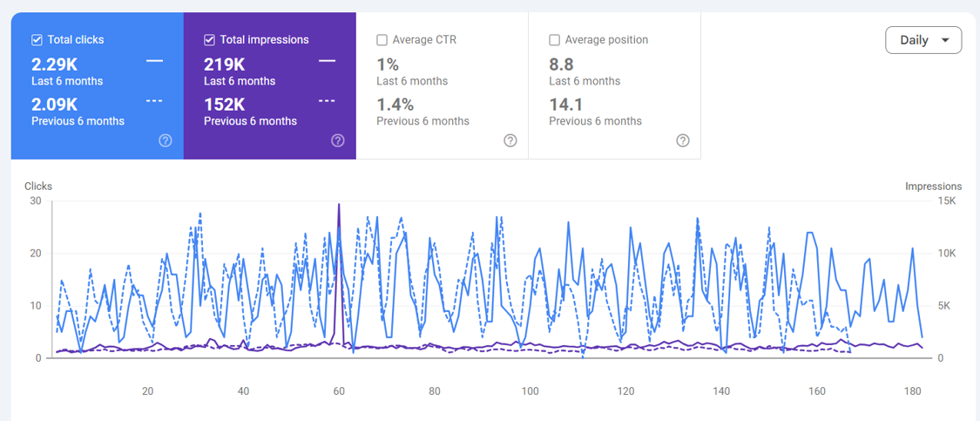
Task: Click help icon in Average position card
Action: click(x=683, y=140)
